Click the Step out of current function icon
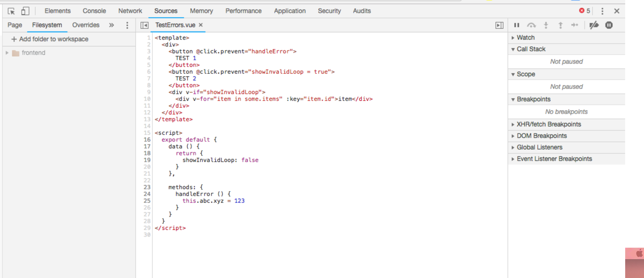644x278 pixels. 561,25
